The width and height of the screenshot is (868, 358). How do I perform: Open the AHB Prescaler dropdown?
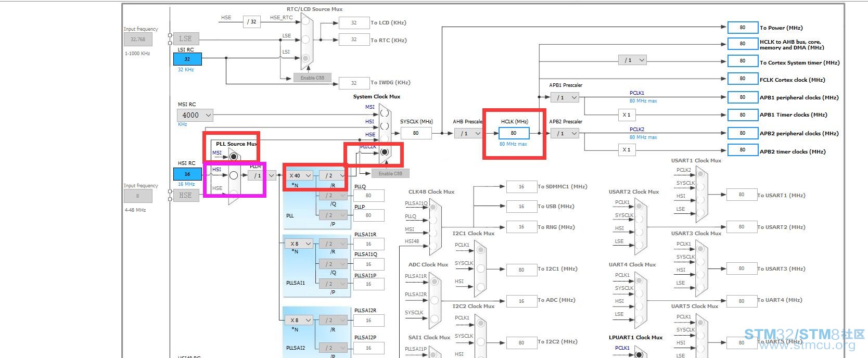[468, 133]
